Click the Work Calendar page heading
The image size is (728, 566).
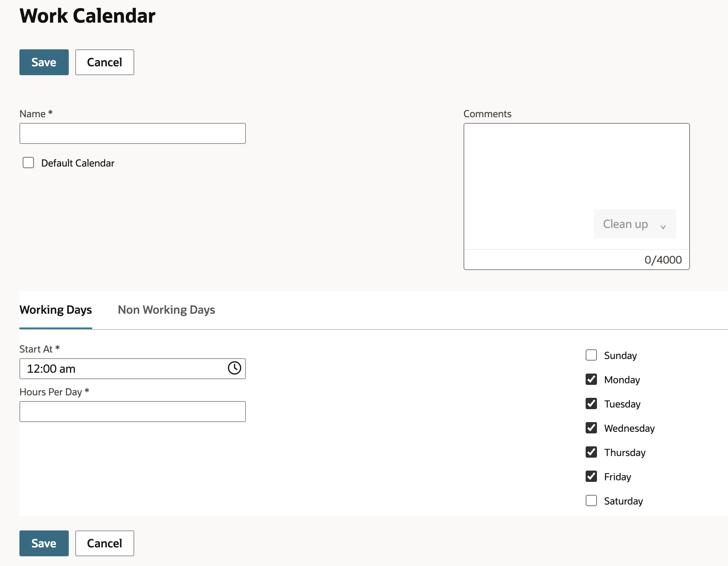(x=87, y=16)
